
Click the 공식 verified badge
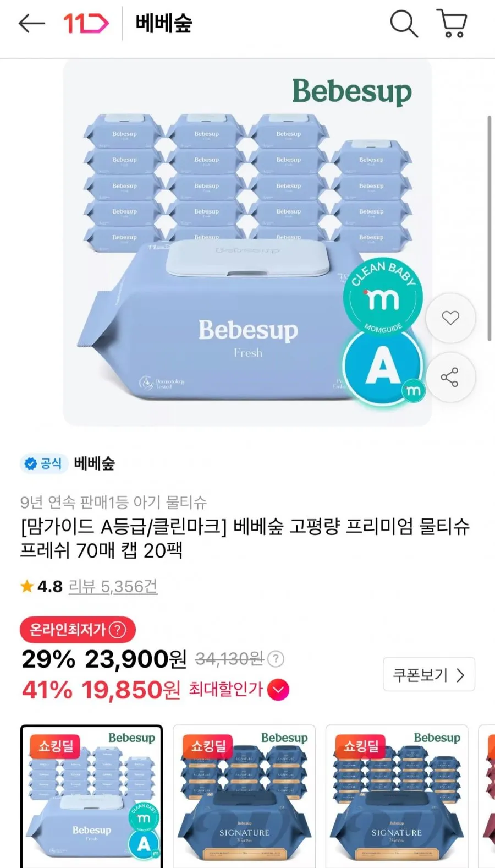pyautogui.click(x=44, y=463)
